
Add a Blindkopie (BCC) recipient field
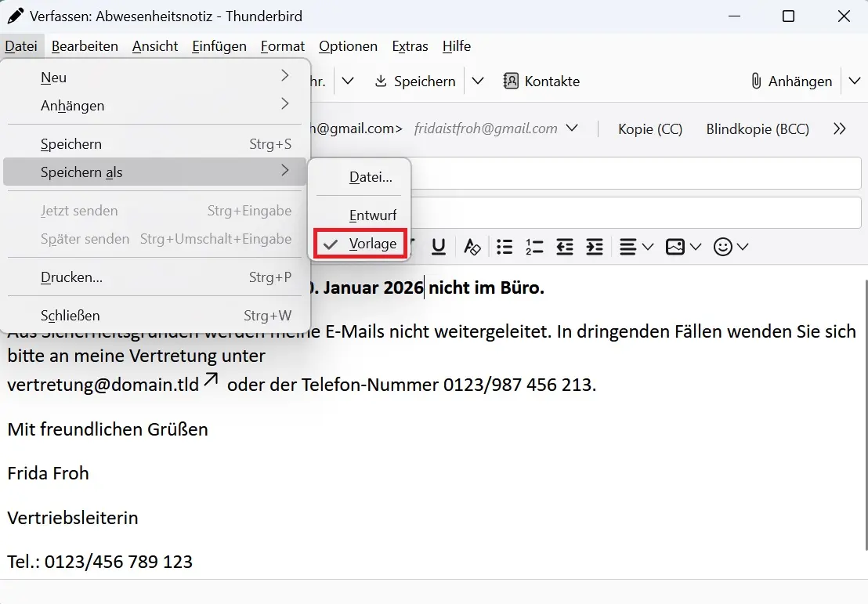click(757, 128)
